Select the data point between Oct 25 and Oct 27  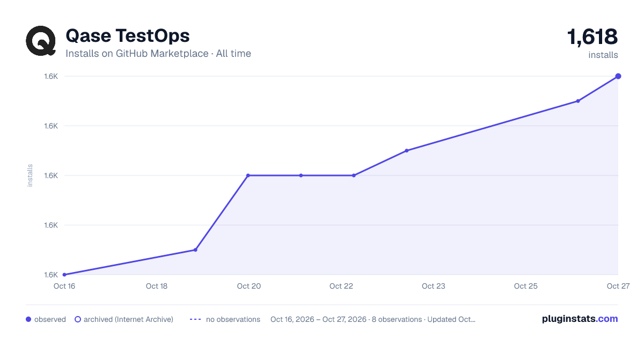coord(578,101)
